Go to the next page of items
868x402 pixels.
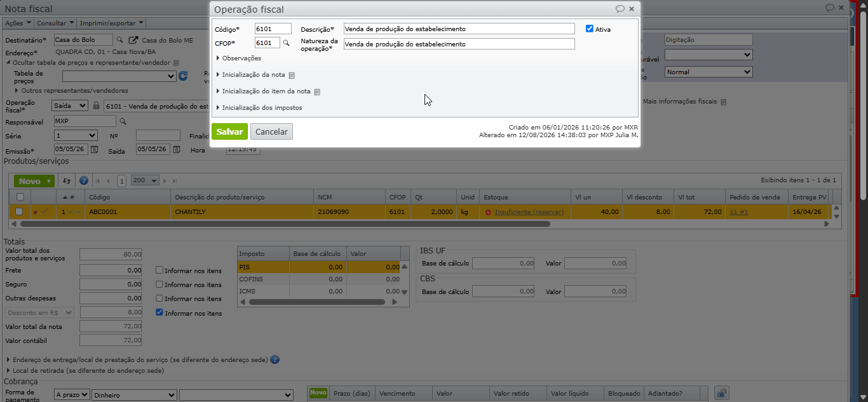point(165,181)
